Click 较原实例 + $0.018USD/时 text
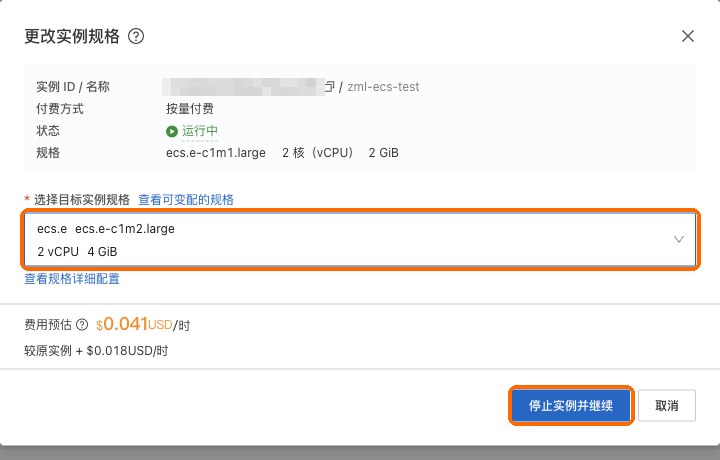 click(96, 351)
